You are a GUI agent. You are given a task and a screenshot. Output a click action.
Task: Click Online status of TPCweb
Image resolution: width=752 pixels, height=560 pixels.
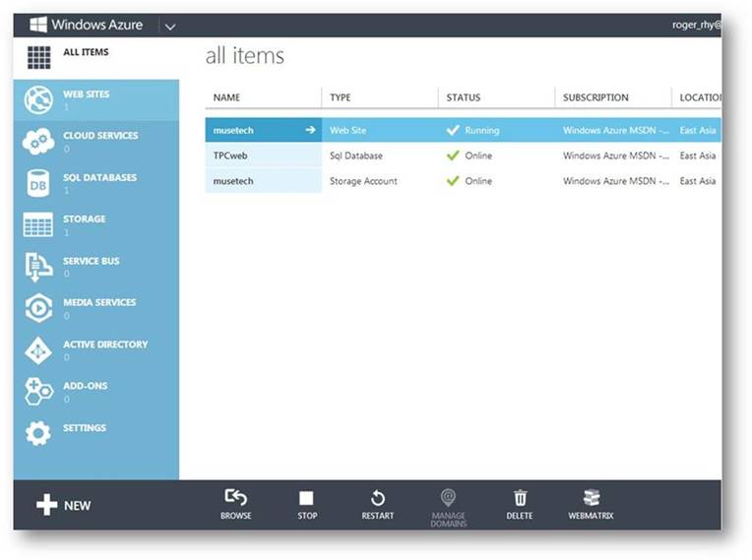[478, 156]
